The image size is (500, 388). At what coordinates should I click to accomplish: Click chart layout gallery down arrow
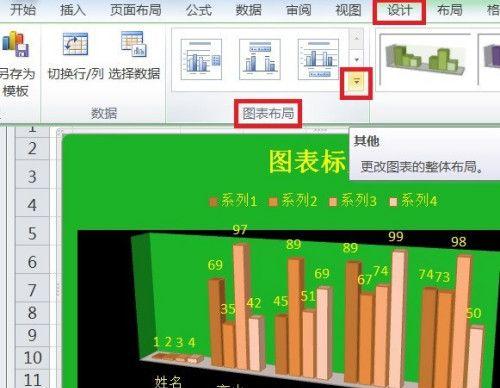(356, 60)
